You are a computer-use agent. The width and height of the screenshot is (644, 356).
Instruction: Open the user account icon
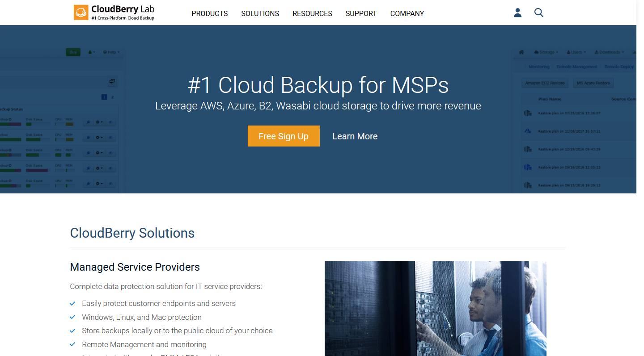tap(517, 13)
